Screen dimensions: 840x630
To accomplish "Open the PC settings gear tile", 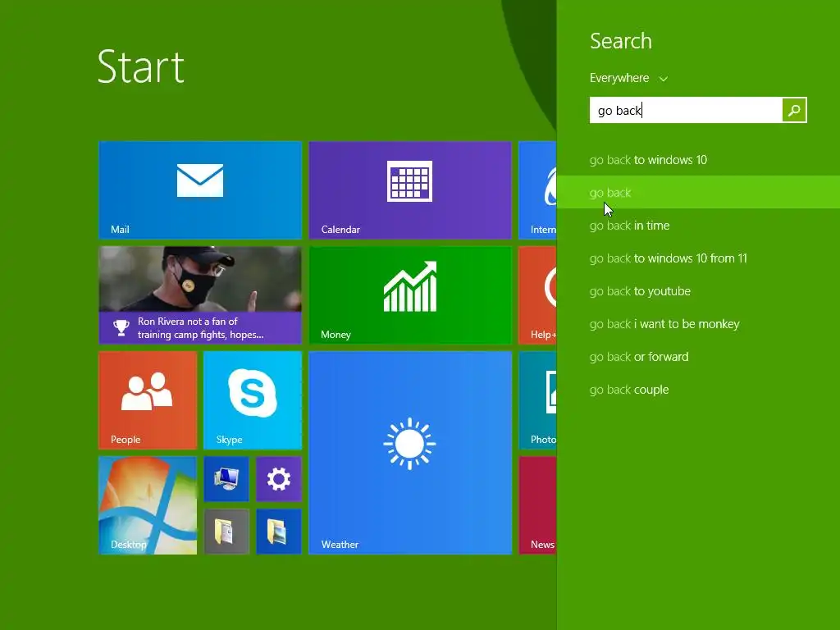I will click(x=279, y=478).
